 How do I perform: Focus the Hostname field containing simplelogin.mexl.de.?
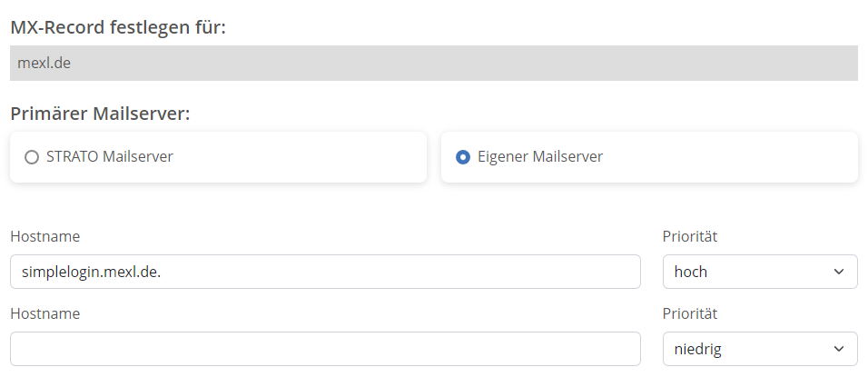point(325,272)
